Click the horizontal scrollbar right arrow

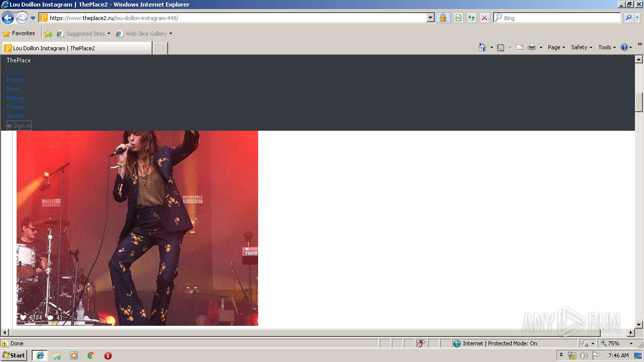(631, 333)
